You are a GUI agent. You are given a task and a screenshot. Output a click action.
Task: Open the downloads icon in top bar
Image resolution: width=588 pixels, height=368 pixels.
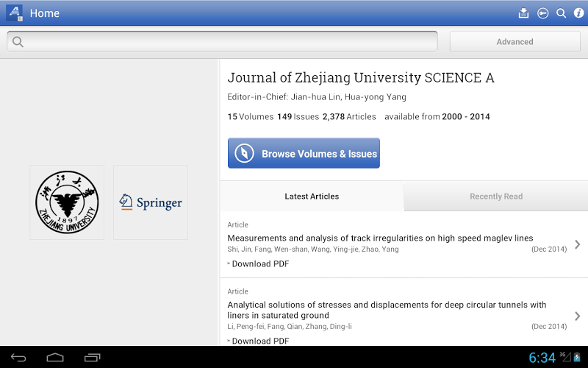point(523,13)
